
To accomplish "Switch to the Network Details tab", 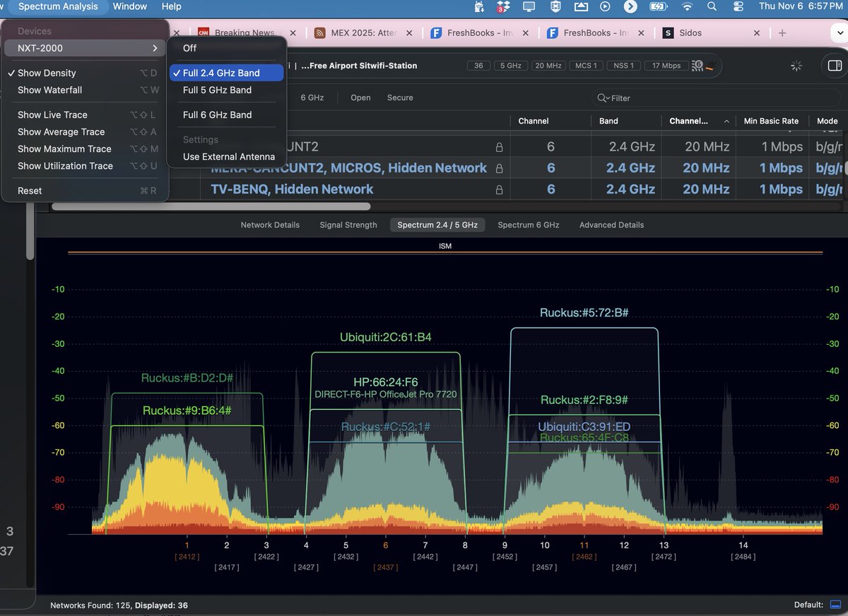I will [270, 225].
